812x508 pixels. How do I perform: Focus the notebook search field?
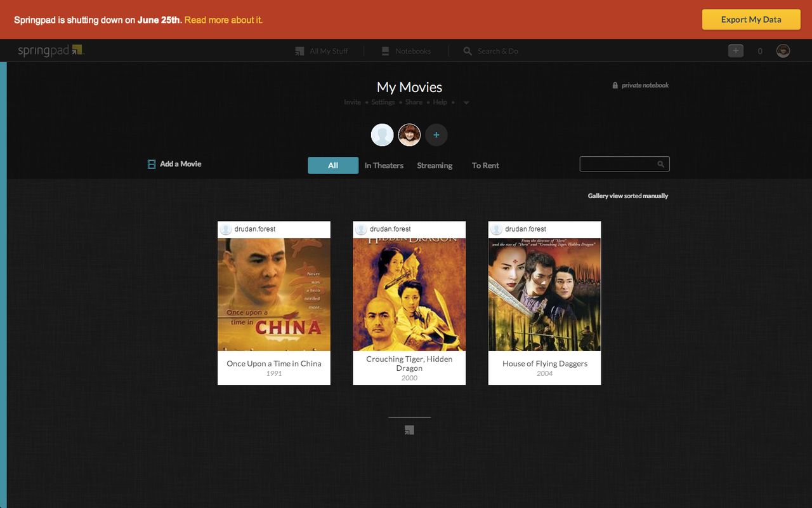pos(624,164)
